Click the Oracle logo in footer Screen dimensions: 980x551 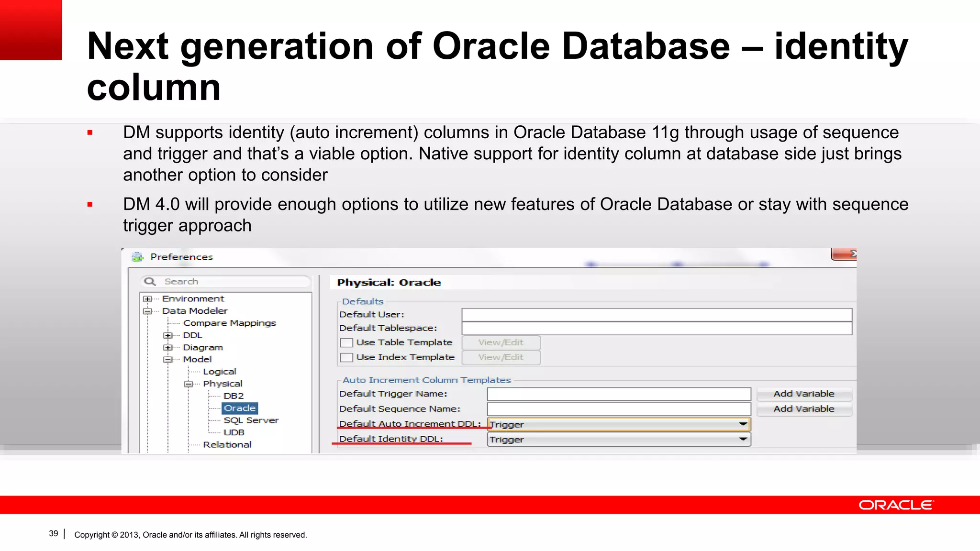[896, 505]
